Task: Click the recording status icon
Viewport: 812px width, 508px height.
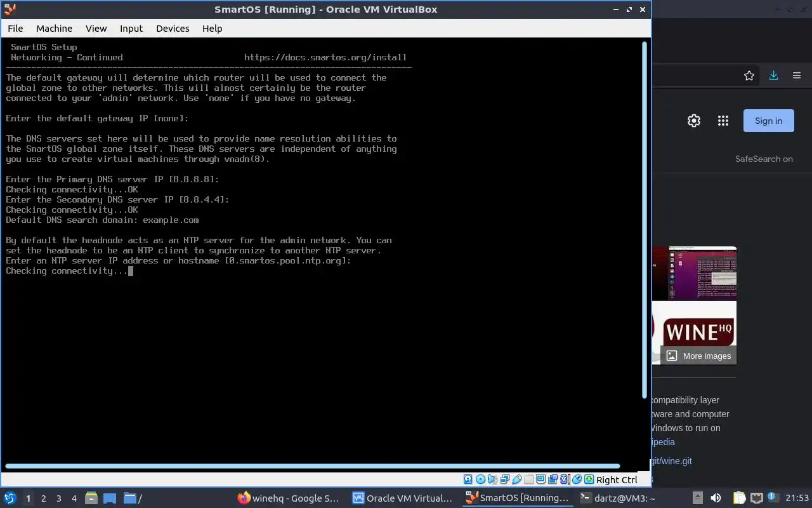Action: pyautogui.click(x=553, y=479)
